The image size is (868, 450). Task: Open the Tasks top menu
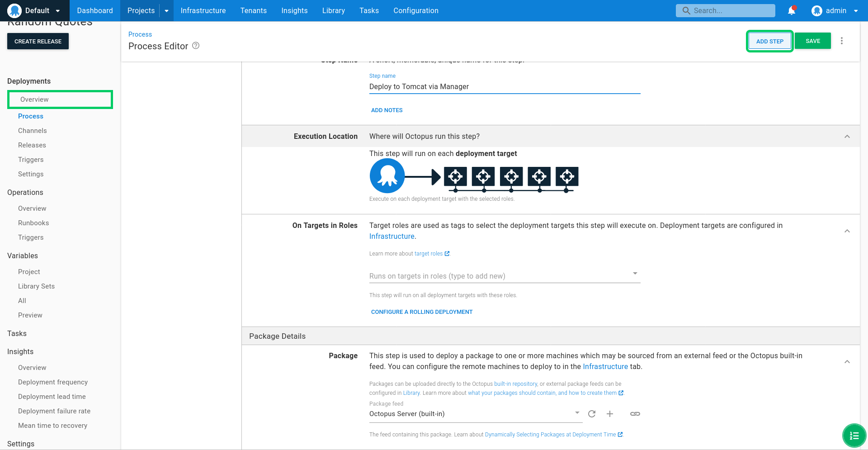click(369, 10)
